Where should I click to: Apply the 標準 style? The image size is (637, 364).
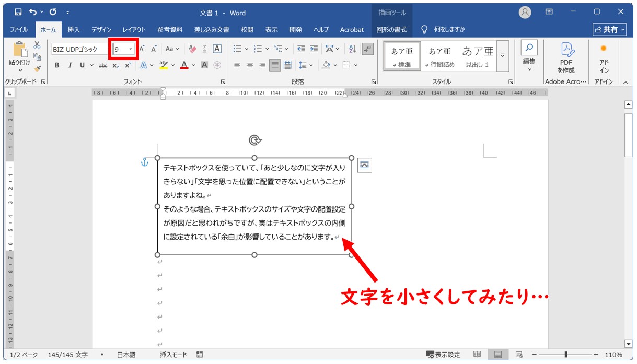click(x=402, y=56)
